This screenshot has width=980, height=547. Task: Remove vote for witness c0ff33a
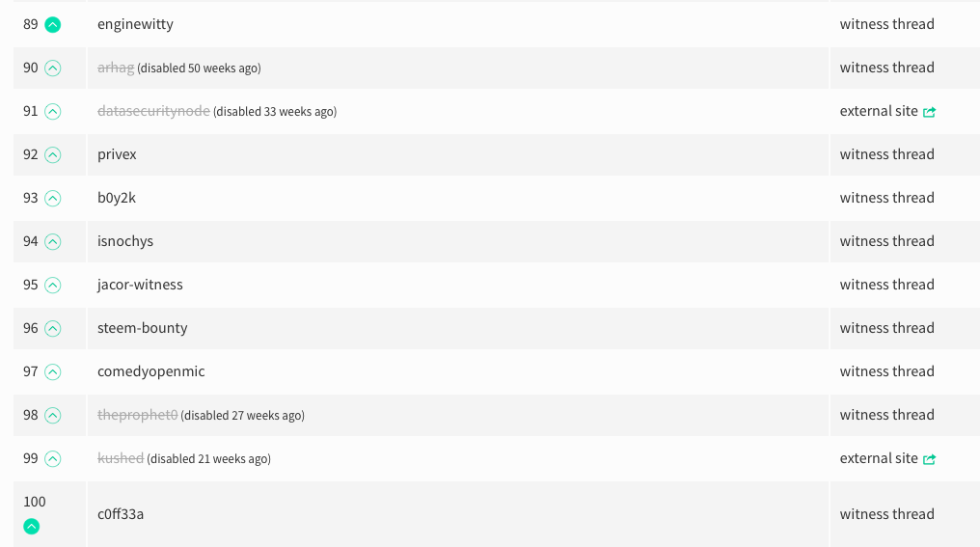31,527
